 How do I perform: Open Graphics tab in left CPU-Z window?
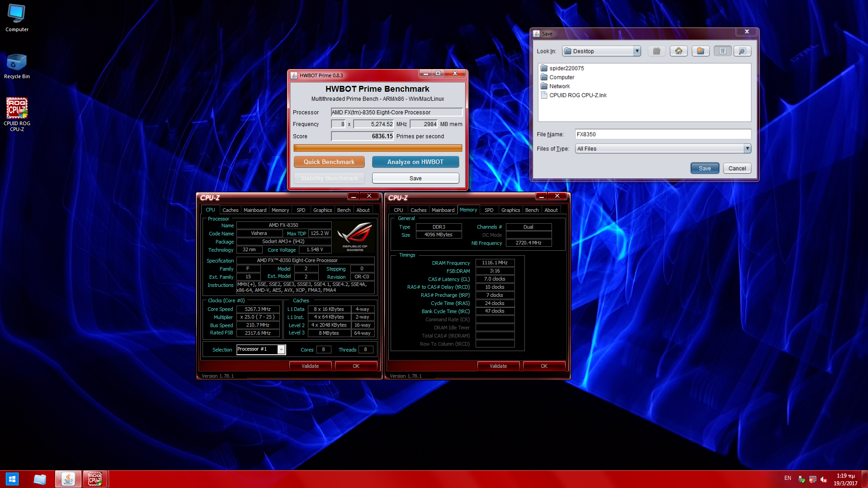(322, 210)
